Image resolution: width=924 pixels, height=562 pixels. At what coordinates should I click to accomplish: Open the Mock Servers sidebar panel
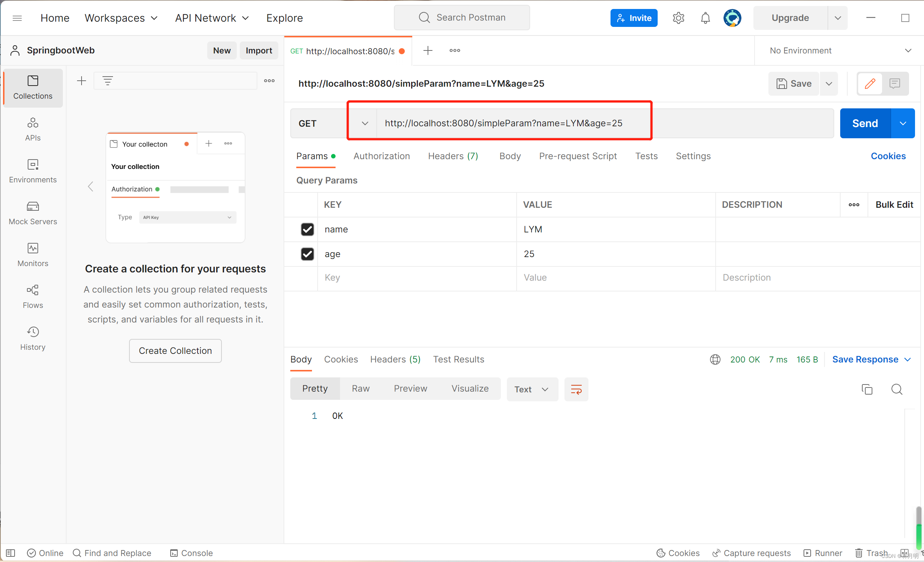33,213
